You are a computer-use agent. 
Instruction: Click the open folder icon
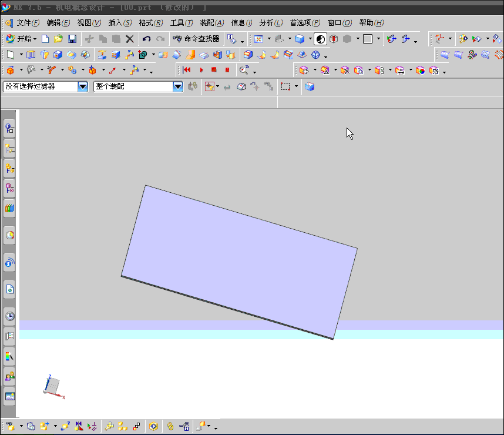coord(59,39)
